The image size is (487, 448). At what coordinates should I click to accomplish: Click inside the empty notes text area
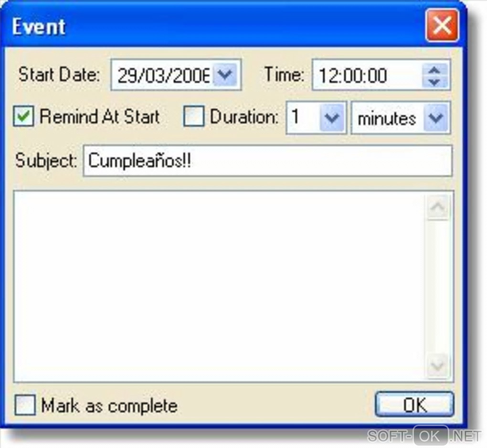tap(220, 287)
